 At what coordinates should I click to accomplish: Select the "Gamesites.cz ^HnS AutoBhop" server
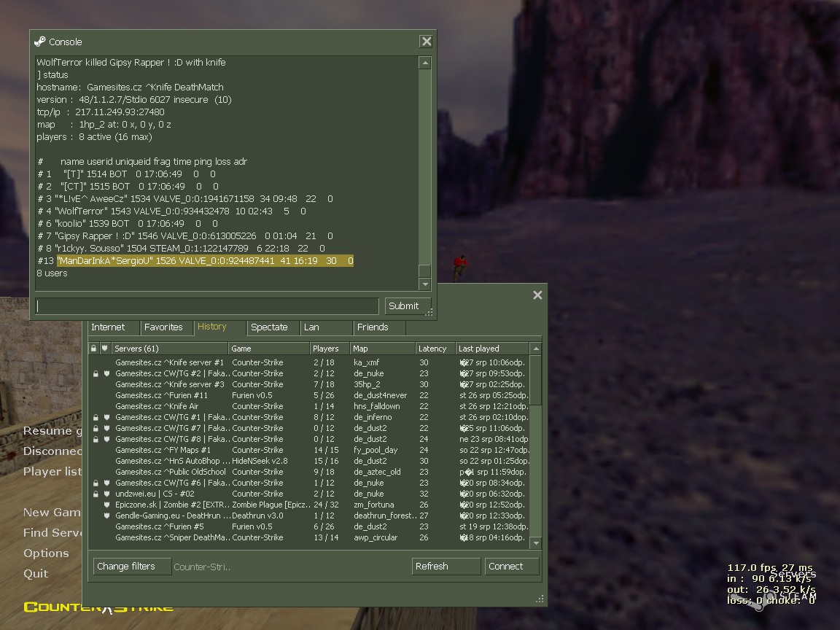point(309,462)
